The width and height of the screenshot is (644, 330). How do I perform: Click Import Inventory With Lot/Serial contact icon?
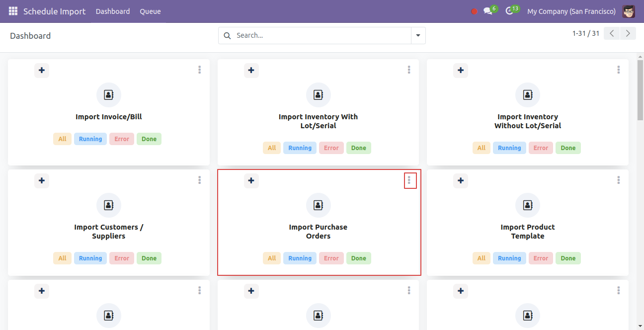coord(318,95)
